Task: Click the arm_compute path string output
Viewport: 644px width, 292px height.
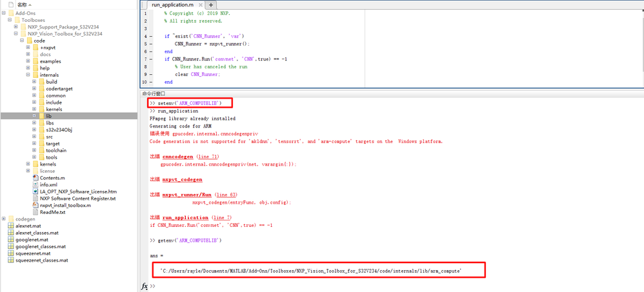Action: tap(311, 271)
